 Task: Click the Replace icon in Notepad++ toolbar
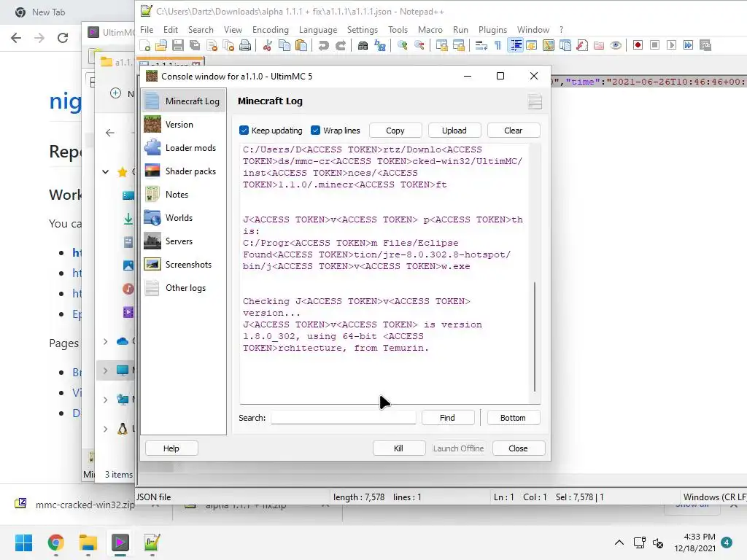click(x=379, y=45)
